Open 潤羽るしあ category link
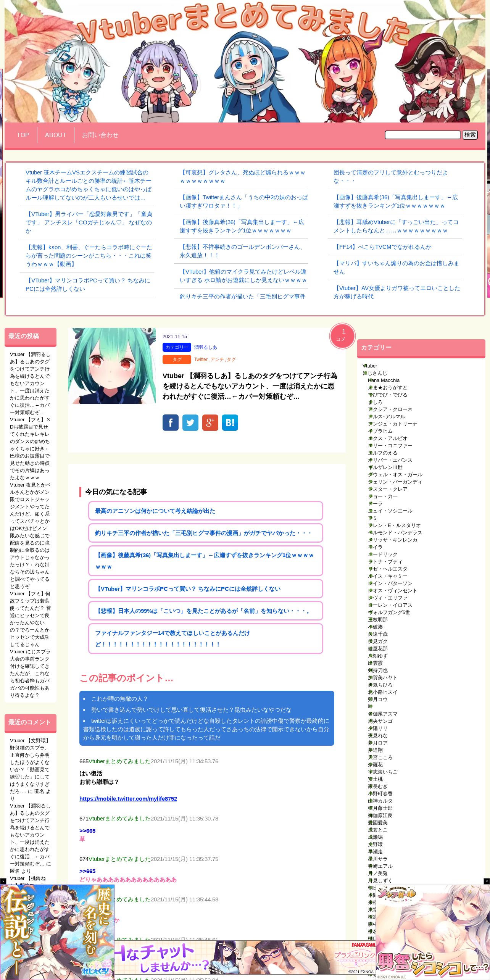The height and width of the screenshot is (980, 490). pyautogui.click(x=205, y=347)
